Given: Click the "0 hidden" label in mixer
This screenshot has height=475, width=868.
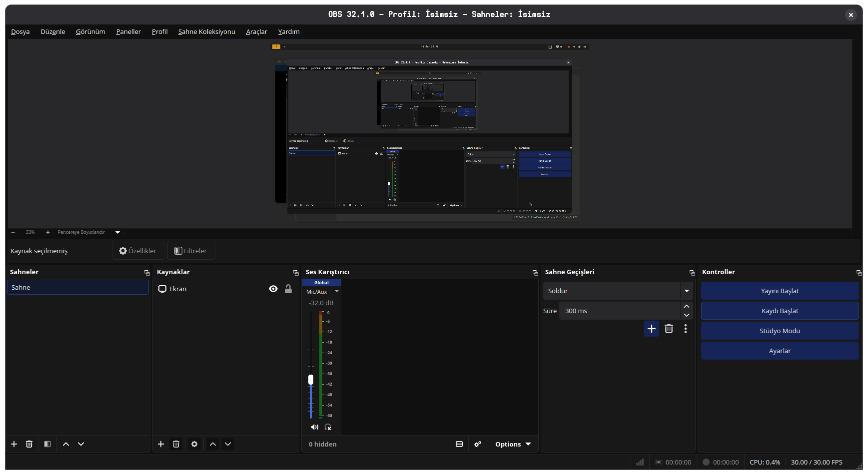Looking at the screenshot, I should pos(323,444).
